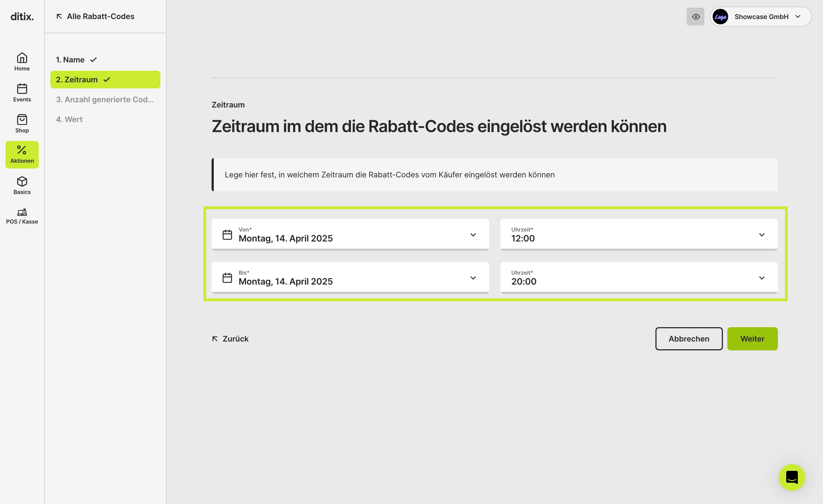Viewport: 823px width, 504px height.
Task: Open the Shop bag icon
Action: point(22,119)
